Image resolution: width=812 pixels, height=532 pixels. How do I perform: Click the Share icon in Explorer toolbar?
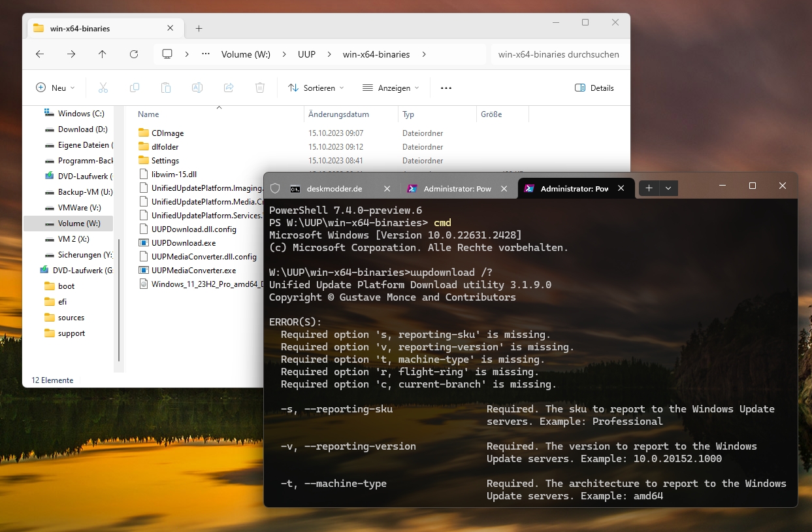(x=229, y=88)
